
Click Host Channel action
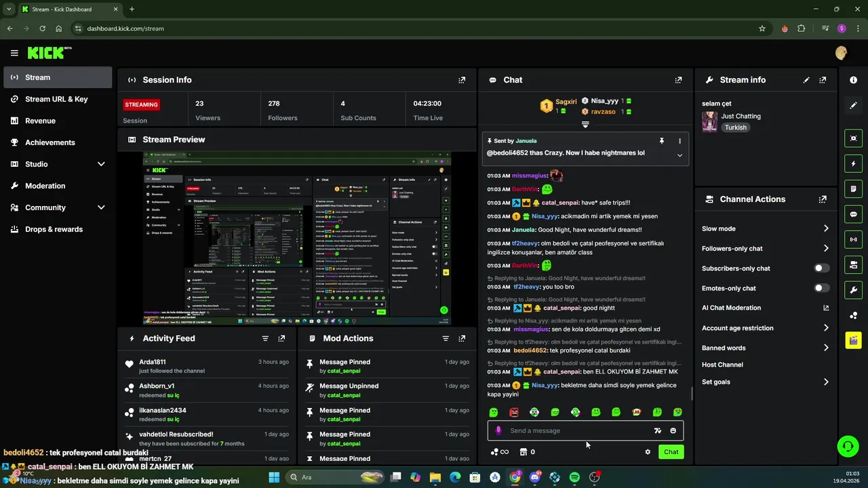click(722, 365)
